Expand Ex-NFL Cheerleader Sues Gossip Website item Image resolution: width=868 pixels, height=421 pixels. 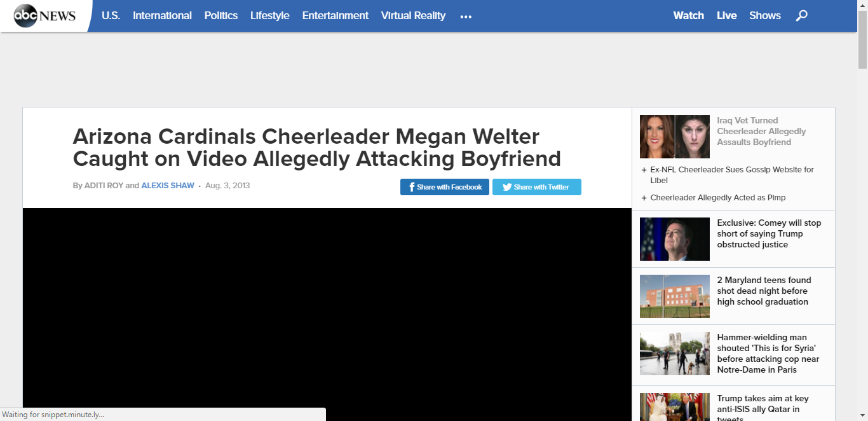click(x=732, y=175)
